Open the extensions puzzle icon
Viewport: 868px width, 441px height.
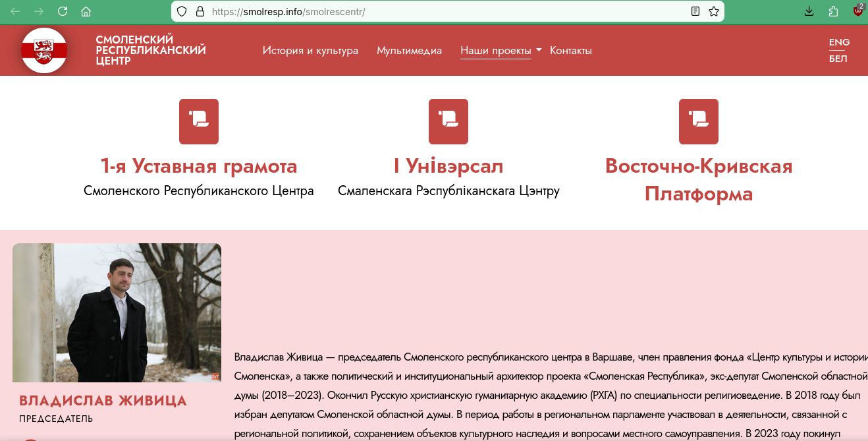tap(833, 11)
